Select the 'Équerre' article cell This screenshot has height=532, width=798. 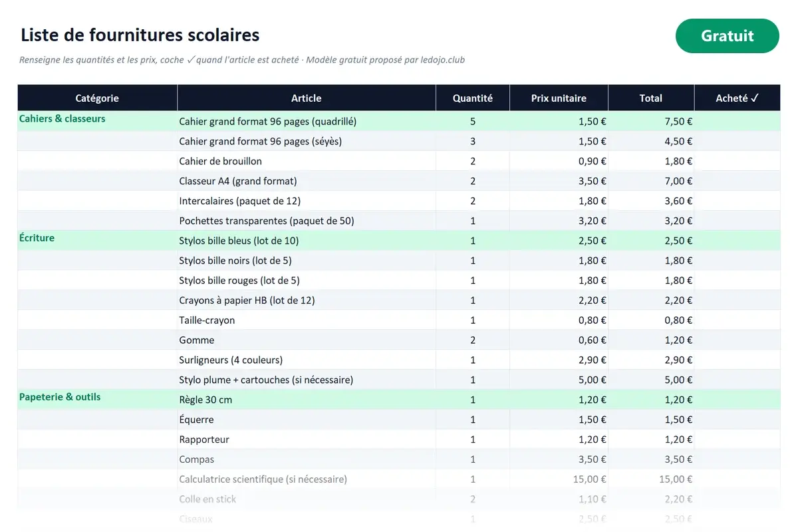pos(307,419)
